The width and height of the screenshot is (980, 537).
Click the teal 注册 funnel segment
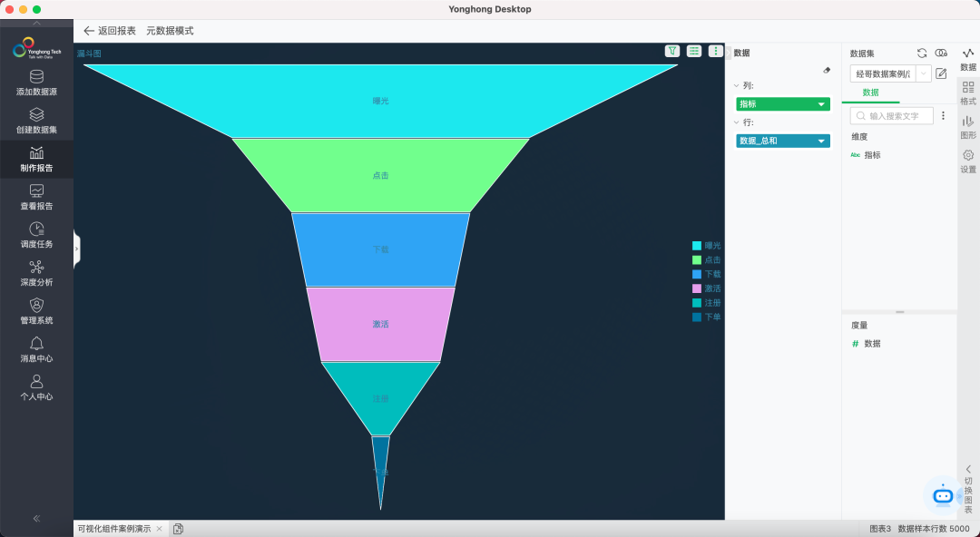380,399
